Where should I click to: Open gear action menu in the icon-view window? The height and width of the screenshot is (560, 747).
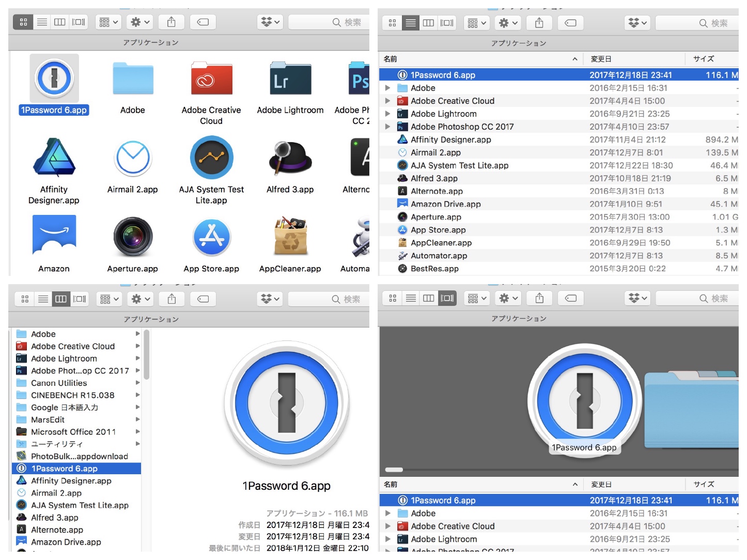(140, 22)
